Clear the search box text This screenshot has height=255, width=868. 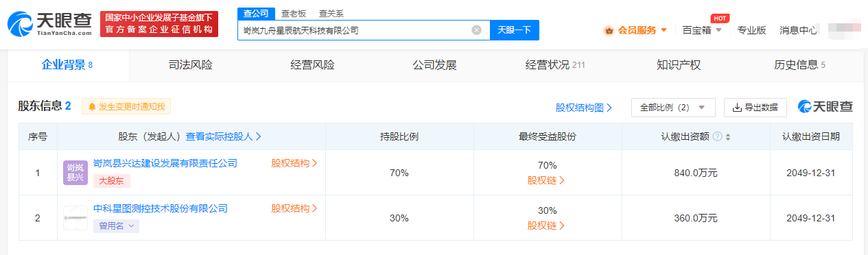[476, 30]
